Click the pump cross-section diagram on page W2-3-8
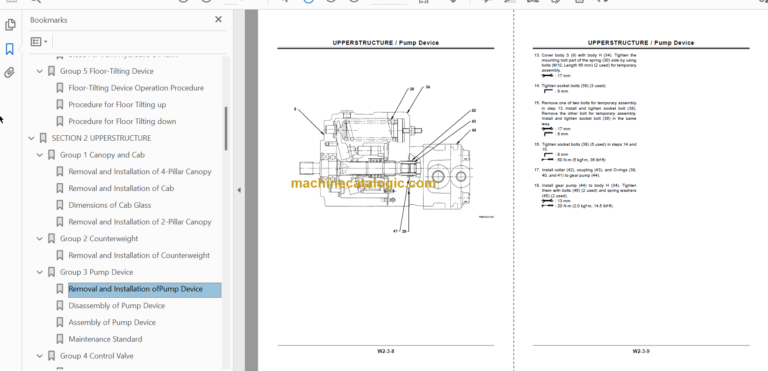Screen dimensions: 768x371 point(385,159)
